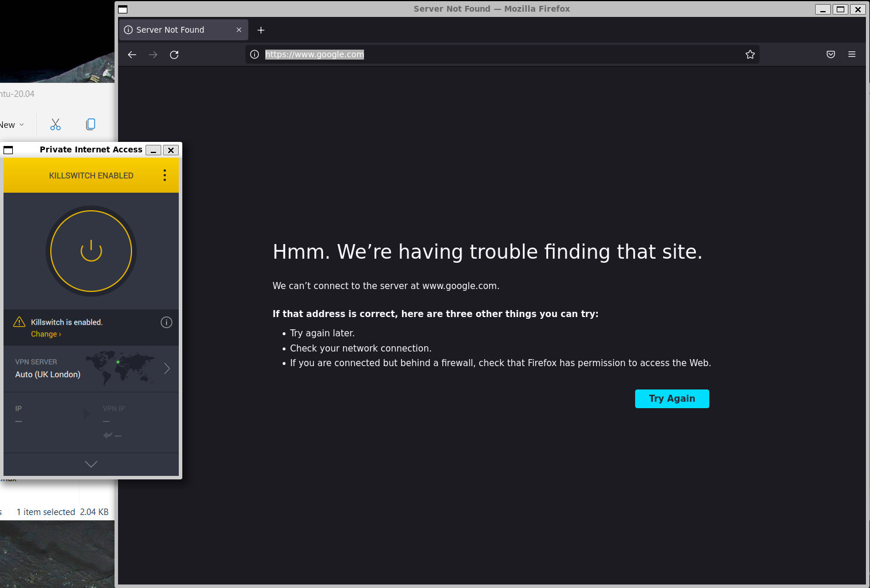Click the Firefox window menu icon
870x588 pixels.
(123, 9)
